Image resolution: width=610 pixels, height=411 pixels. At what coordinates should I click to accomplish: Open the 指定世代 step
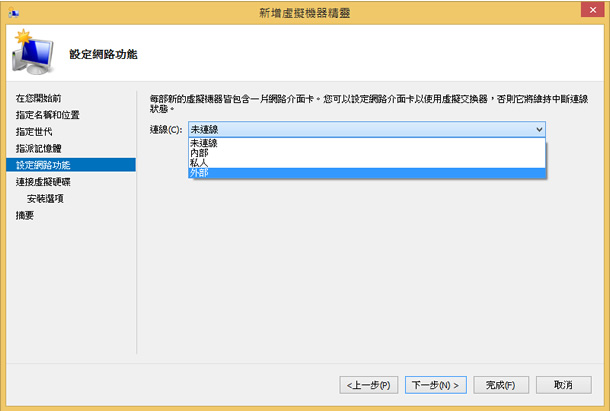[x=34, y=132]
